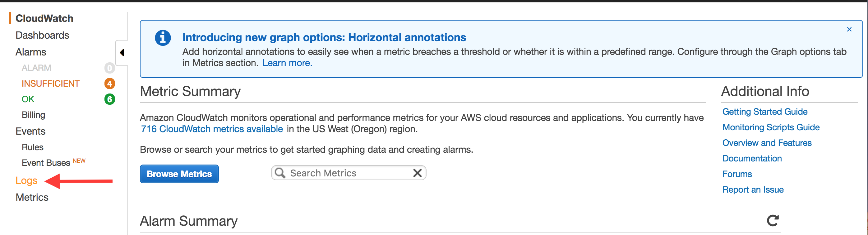
Task: Dismiss the horizontal annotations announcement banner
Action: click(849, 29)
